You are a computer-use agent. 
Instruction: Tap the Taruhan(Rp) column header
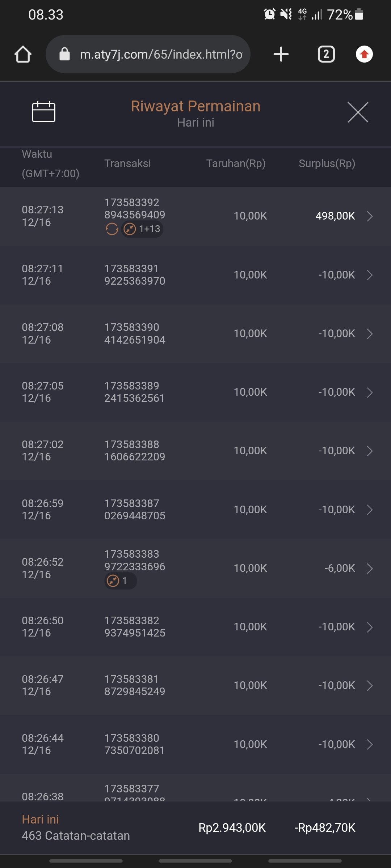tap(236, 163)
